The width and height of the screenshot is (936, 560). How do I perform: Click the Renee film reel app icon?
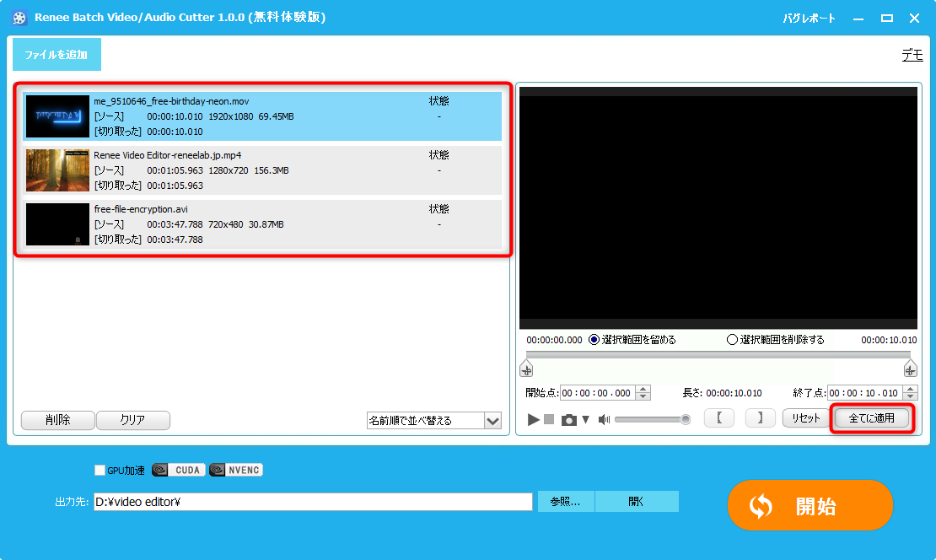pyautogui.click(x=19, y=18)
